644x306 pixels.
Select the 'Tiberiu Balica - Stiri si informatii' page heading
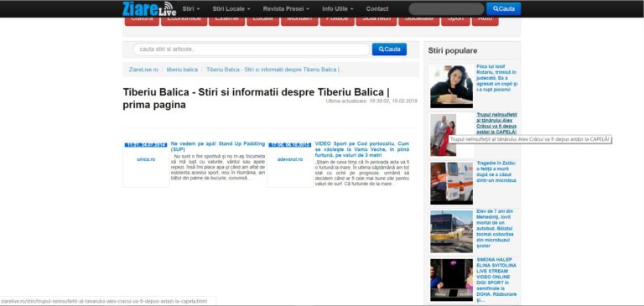[256, 99]
